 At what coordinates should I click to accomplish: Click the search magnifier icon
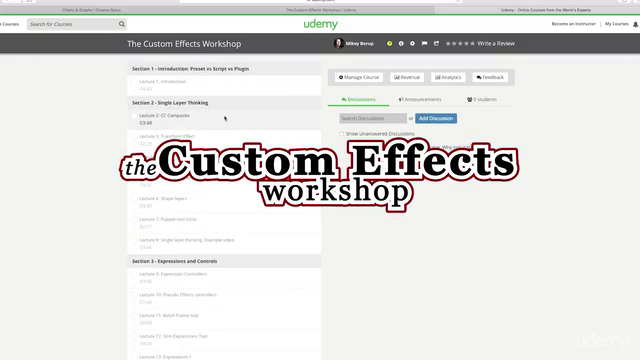tap(122, 24)
